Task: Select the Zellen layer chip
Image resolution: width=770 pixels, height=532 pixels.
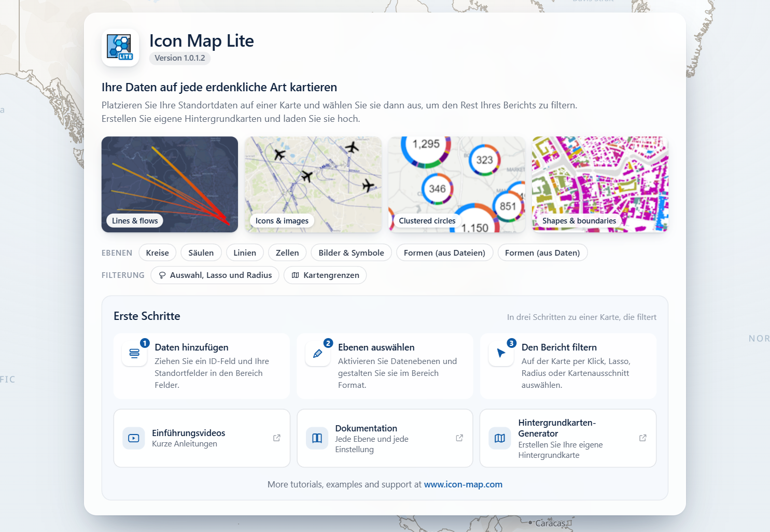Action: [x=287, y=253]
